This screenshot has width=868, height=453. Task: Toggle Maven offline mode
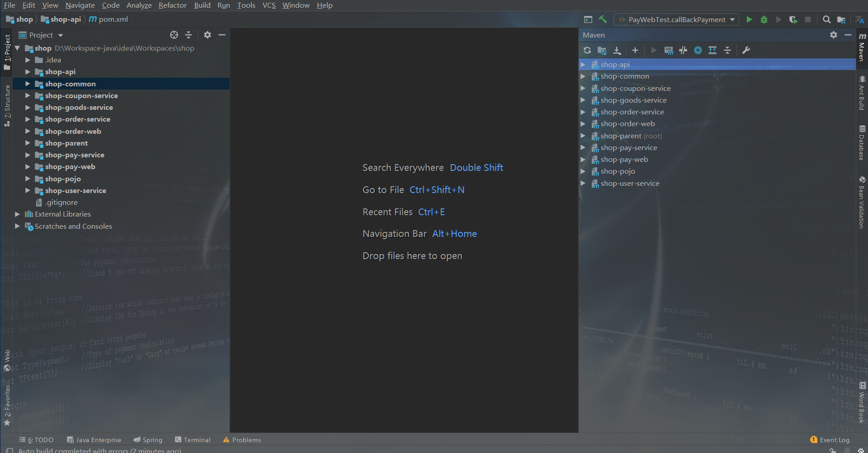pyautogui.click(x=683, y=50)
